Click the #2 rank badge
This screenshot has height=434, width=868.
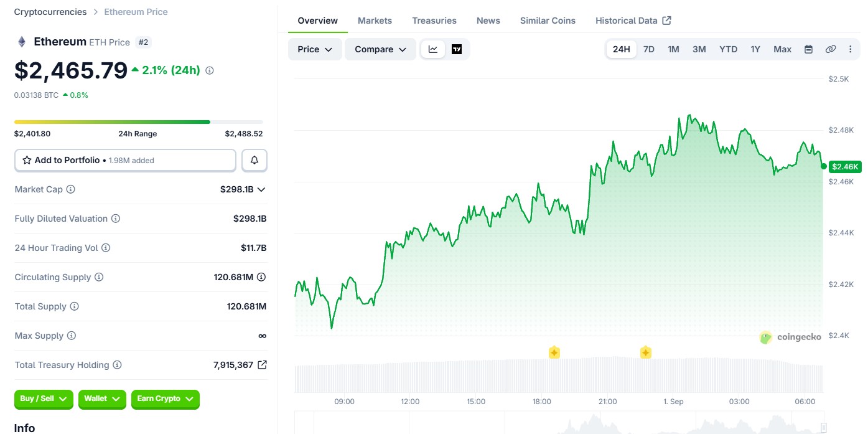(x=143, y=42)
